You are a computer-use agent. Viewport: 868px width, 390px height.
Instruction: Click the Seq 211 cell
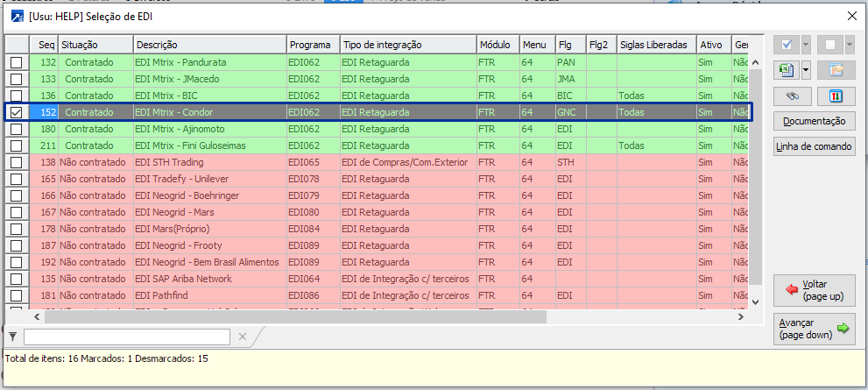pos(43,145)
